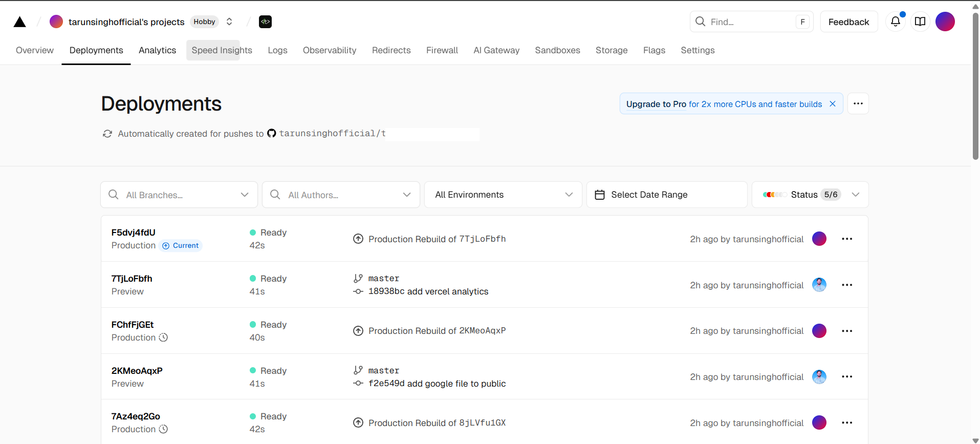Screen dimensions: 980x444
Task: Open deployment F5dvj4fdU
Action: 133,232
